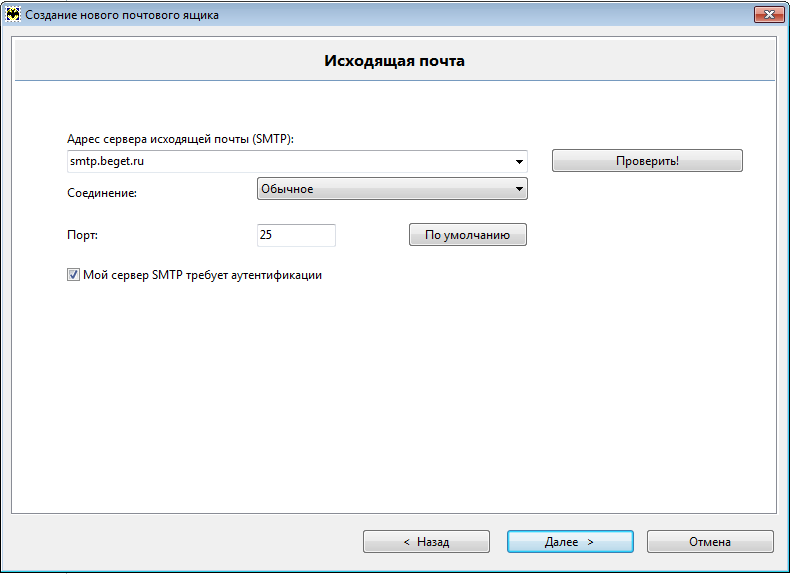Click the Порт field containing 25

pyautogui.click(x=296, y=235)
